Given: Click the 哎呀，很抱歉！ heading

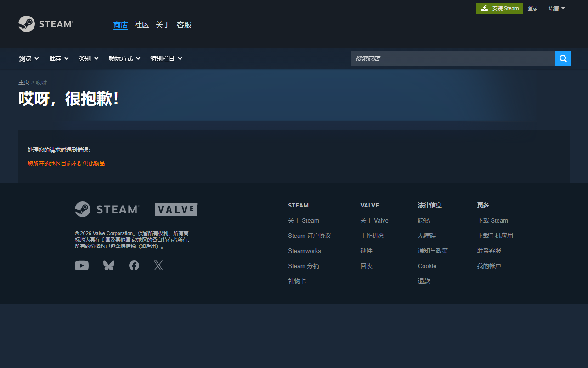Looking at the screenshot, I should (x=69, y=99).
